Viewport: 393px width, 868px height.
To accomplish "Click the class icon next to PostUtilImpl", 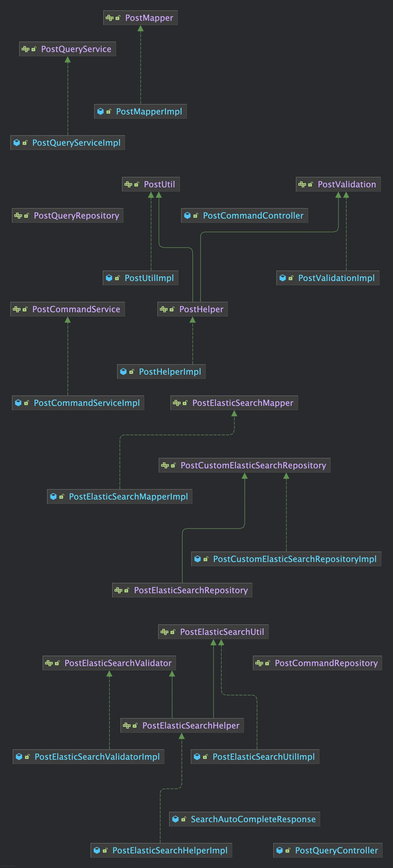I will tap(109, 278).
